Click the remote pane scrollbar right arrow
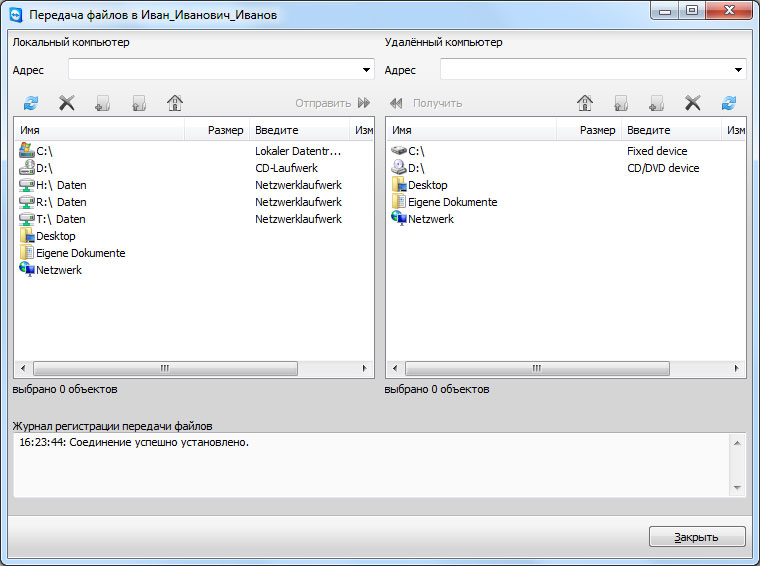The width and height of the screenshot is (760, 566). pyautogui.click(x=736, y=368)
